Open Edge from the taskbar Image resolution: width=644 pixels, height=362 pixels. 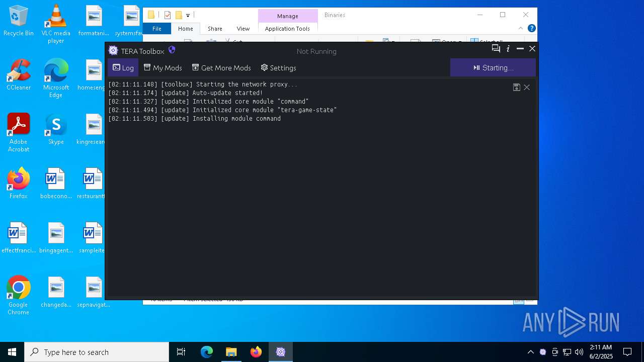(207, 352)
